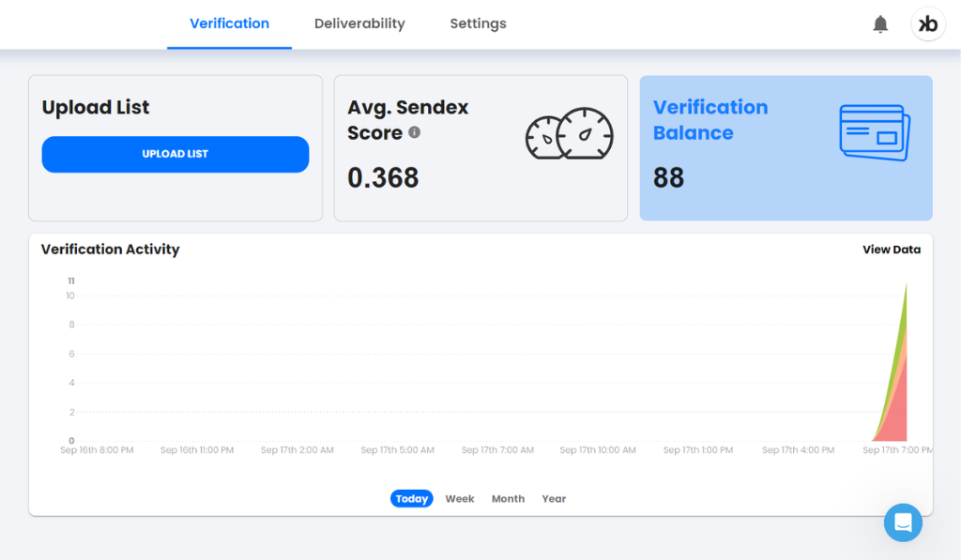This screenshot has height=560, width=961.
Task: Click the Upload List heading
Action: 96,107
